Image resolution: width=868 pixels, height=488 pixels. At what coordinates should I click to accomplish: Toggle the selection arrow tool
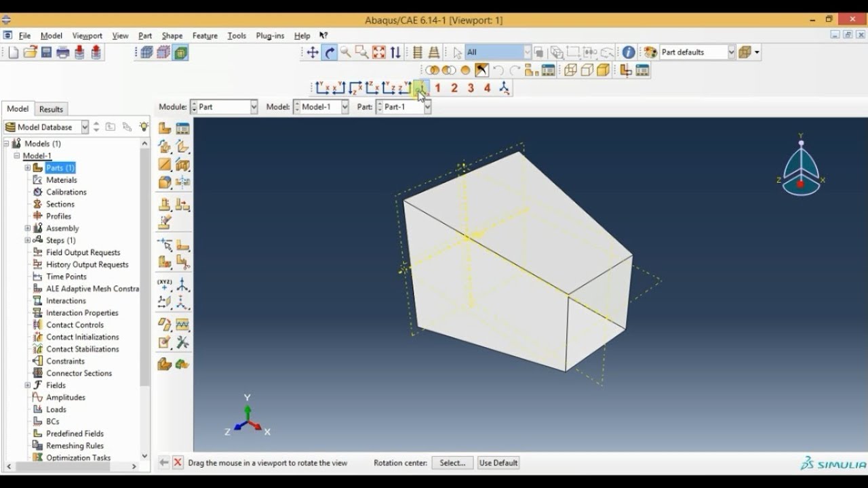(x=457, y=52)
